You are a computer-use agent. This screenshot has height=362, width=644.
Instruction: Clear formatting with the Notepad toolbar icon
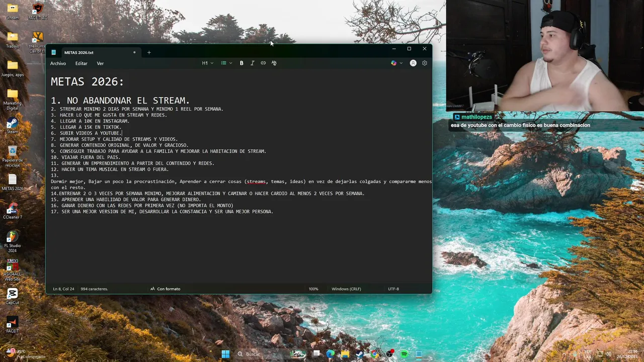coord(274,63)
